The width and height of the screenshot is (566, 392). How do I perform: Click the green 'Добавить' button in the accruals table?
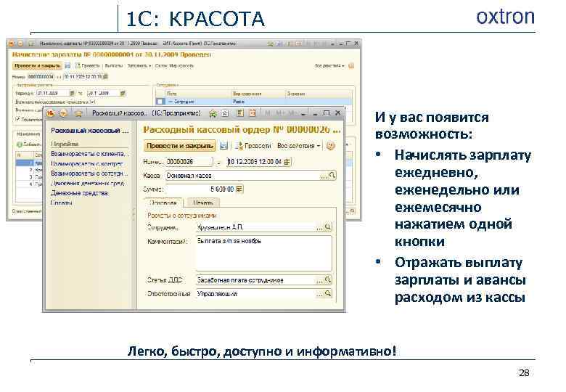tap(29, 144)
